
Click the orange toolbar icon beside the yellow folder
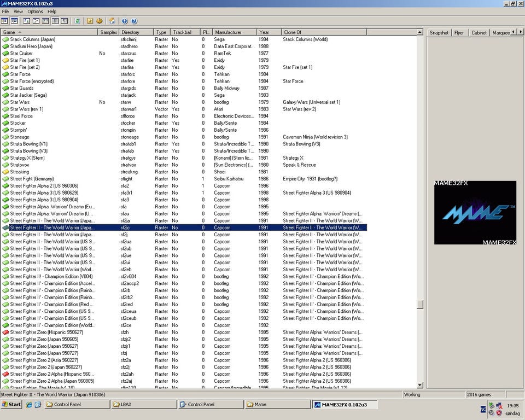click(100, 21)
